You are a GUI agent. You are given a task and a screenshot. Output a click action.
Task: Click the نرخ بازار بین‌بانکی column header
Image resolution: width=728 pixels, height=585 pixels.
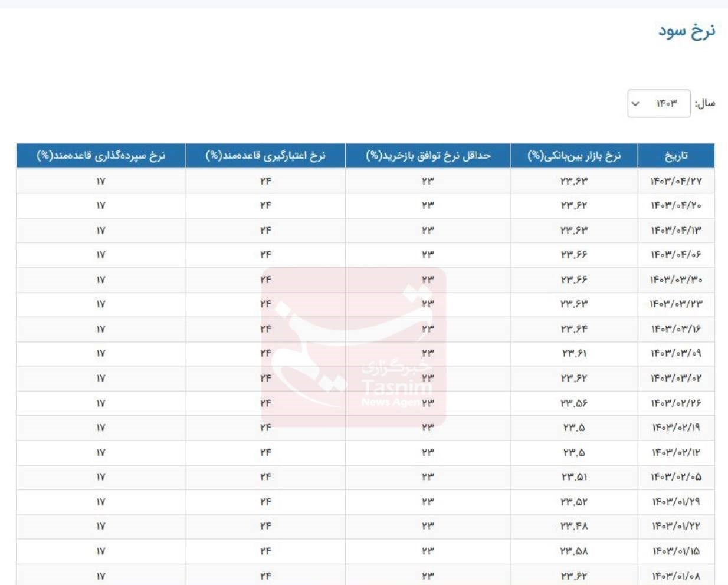click(574, 156)
